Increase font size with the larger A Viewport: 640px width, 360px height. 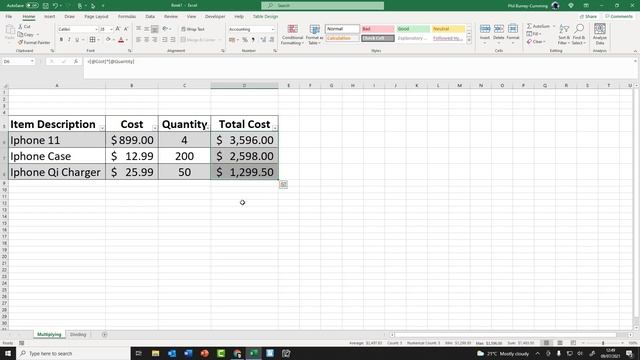[x=118, y=29]
